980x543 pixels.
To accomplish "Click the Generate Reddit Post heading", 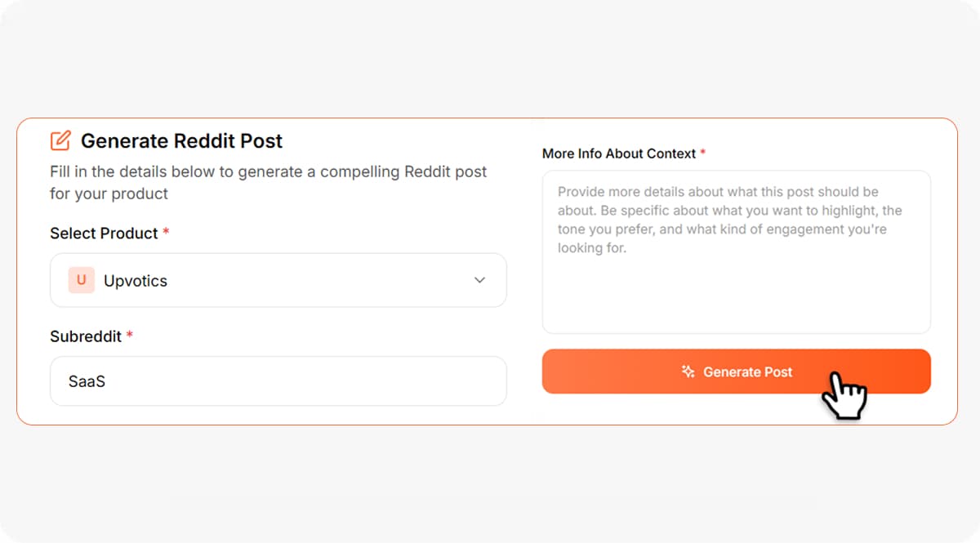I will 180,140.
